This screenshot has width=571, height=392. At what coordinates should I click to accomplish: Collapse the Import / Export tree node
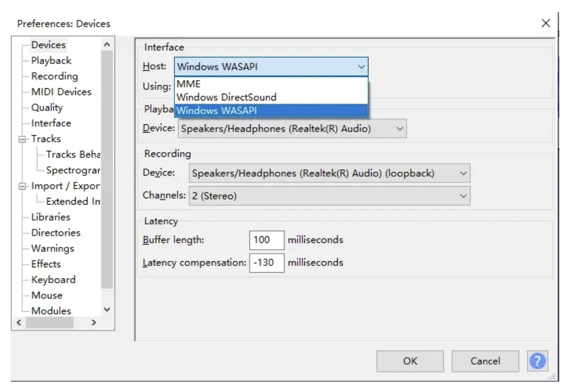click(x=22, y=186)
